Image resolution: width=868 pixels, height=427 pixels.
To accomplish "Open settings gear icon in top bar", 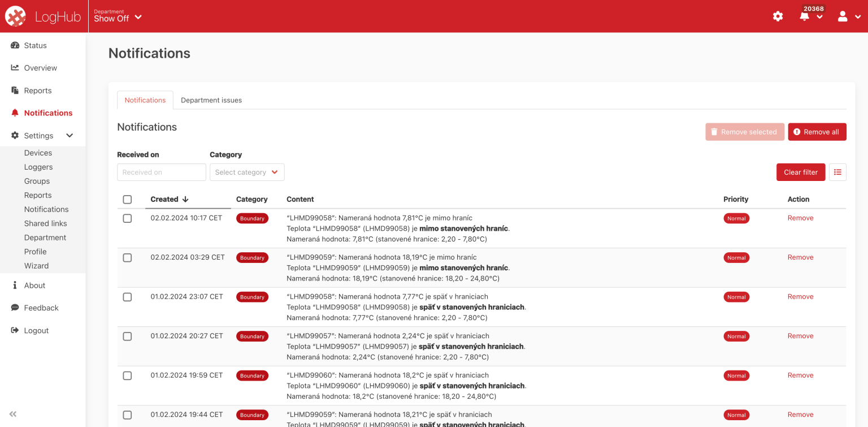I will pyautogui.click(x=778, y=16).
